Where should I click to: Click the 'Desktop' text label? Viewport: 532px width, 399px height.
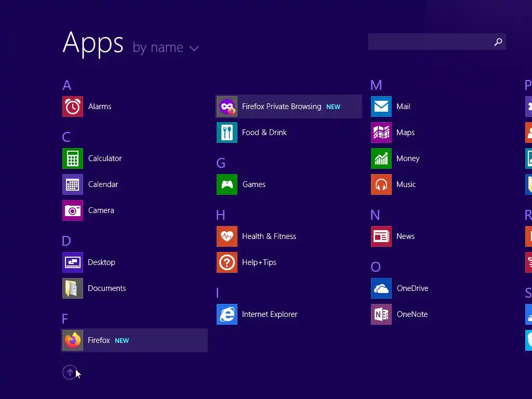(x=101, y=262)
